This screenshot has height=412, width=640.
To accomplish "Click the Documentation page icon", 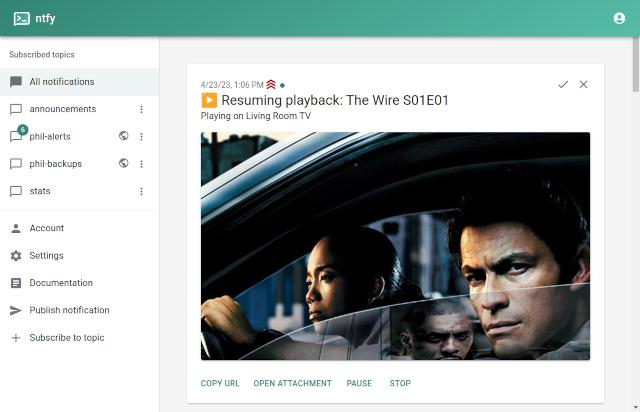I will click(x=16, y=283).
